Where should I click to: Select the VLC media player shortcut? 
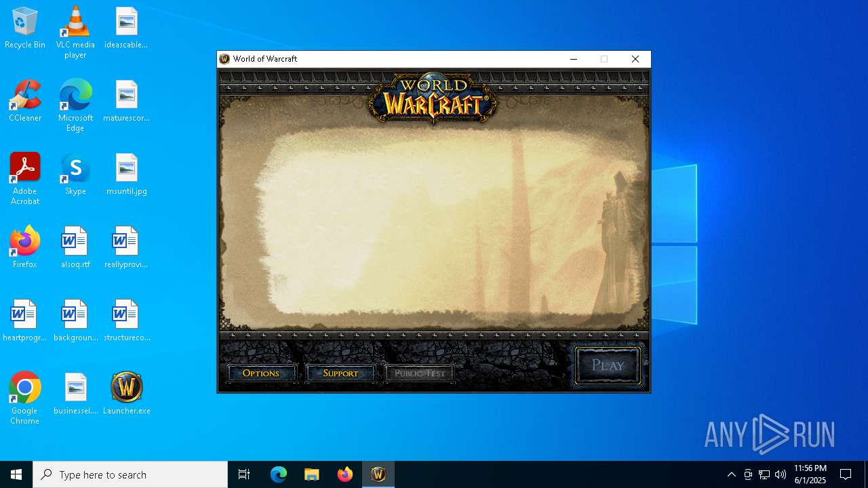[x=75, y=32]
